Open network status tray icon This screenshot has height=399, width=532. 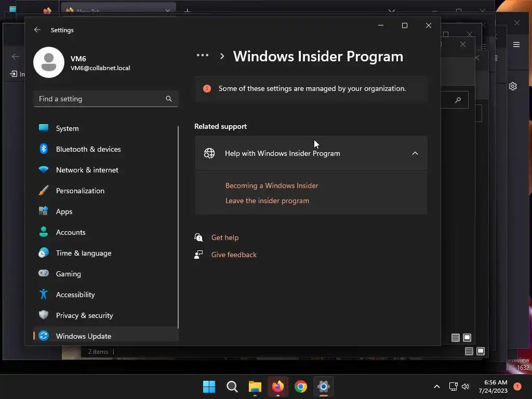coord(453,387)
